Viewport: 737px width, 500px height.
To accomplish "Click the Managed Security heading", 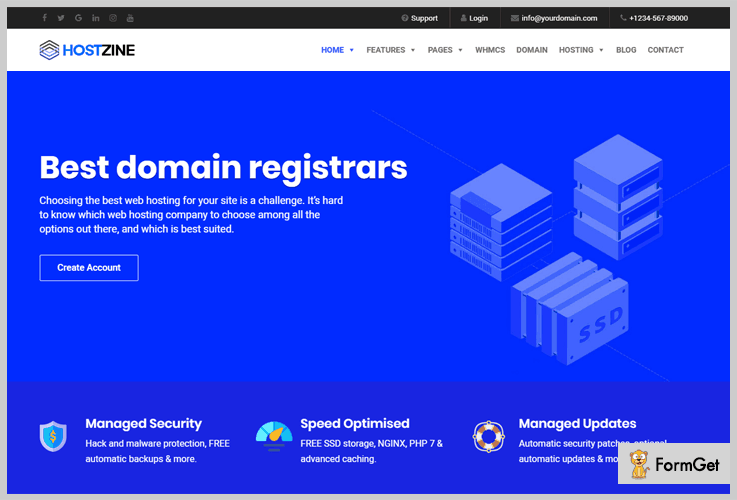I will tap(143, 423).
